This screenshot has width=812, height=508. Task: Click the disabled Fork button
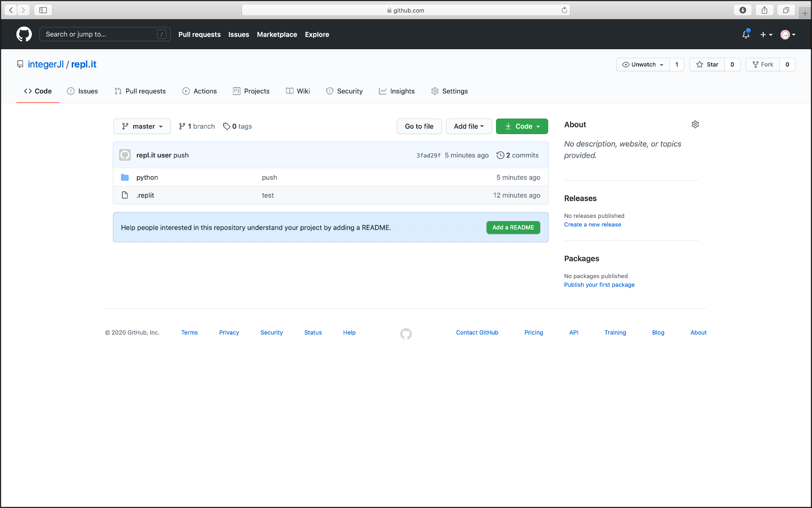(x=763, y=65)
